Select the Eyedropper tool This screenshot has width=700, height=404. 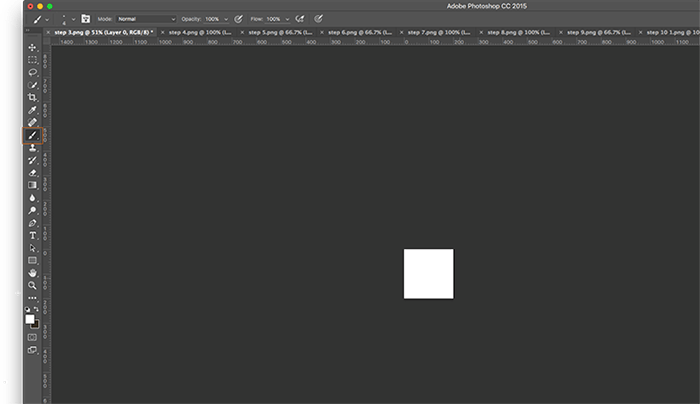(32, 110)
